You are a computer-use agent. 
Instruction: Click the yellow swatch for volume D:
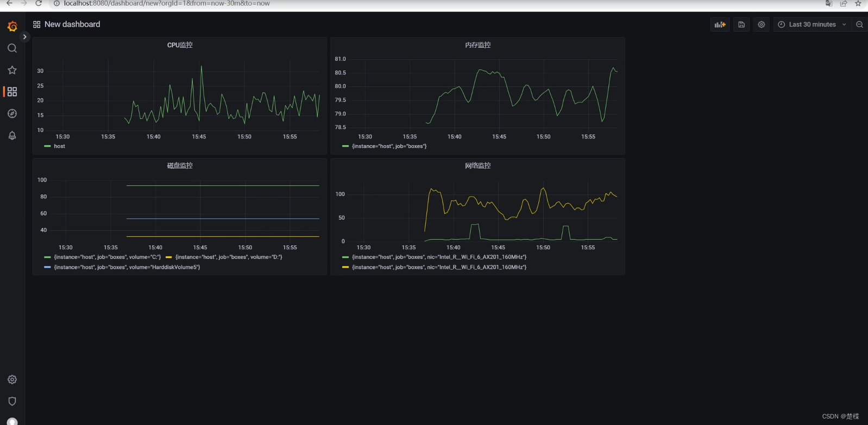pyautogui.click(x=168, y=257)
